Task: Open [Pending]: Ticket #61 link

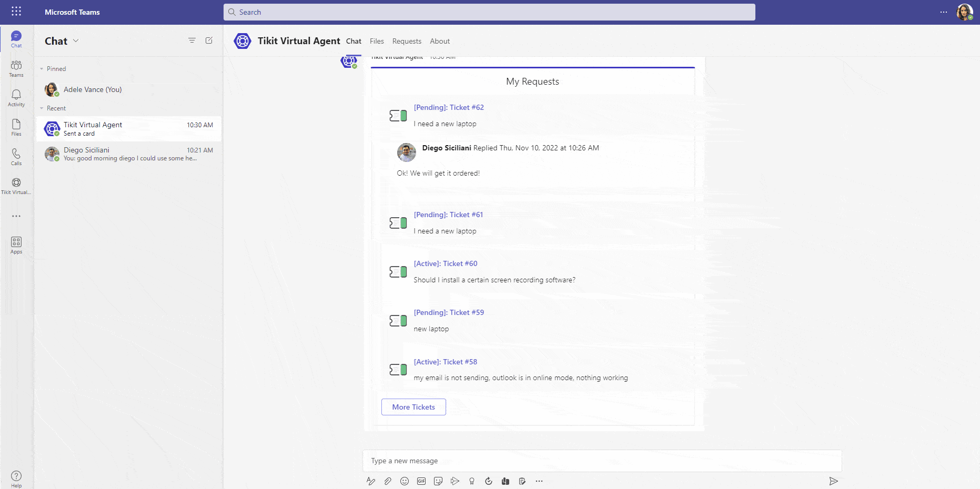Action: tap(448, 215)
